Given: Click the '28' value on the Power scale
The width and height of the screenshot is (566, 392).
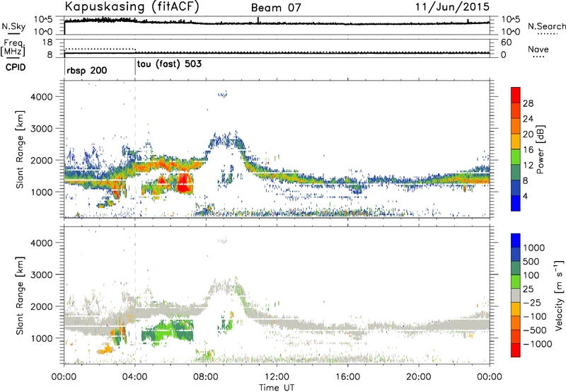Looking at the screenshot, I should pos(528,103).
